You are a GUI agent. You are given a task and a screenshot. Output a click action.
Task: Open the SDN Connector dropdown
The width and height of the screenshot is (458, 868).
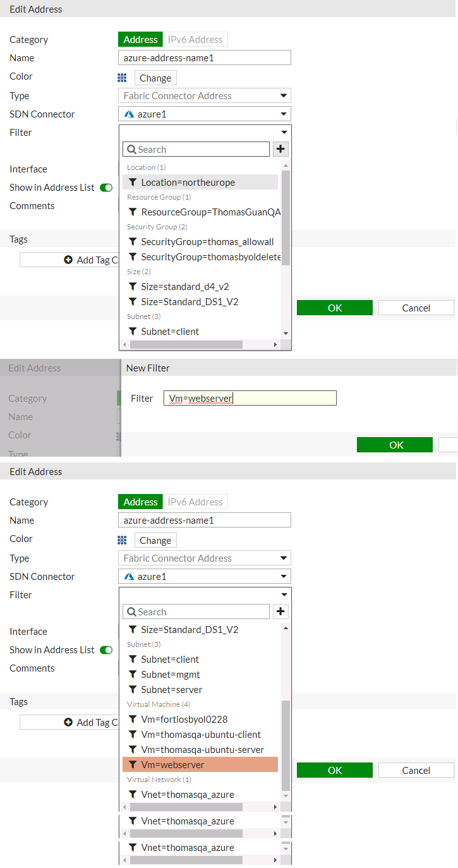pos(284,114)
